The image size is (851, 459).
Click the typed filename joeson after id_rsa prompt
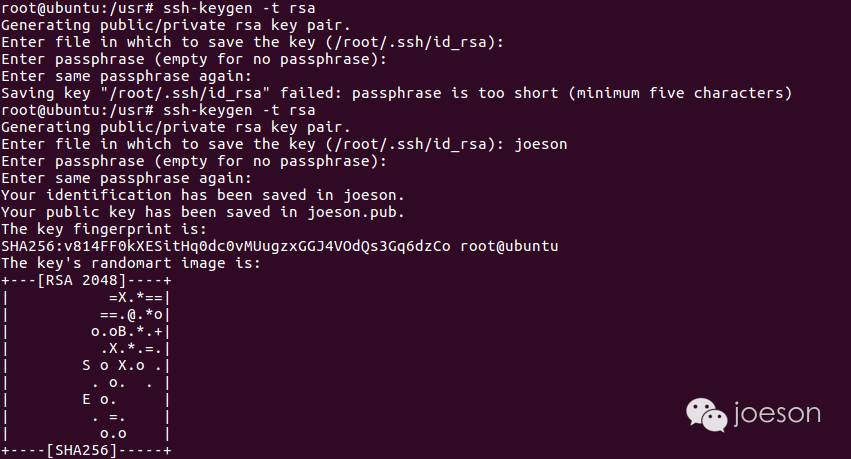(x=541, y=144)
